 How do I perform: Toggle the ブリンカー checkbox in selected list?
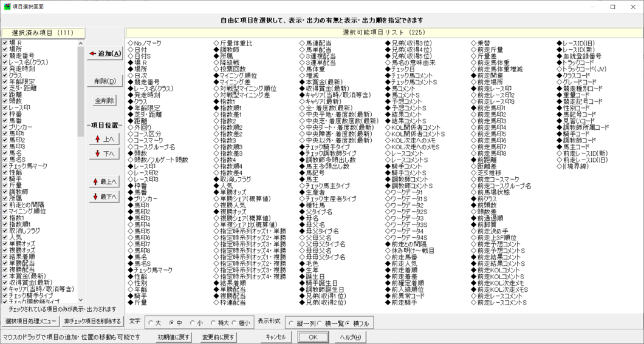(x=5, y=128)
